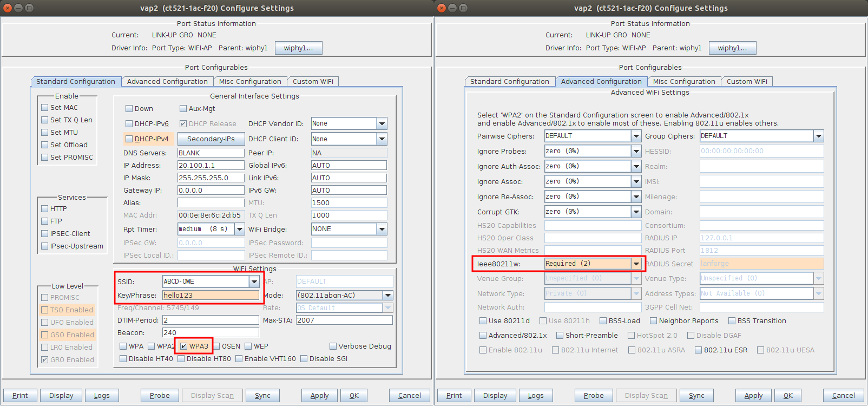Click Cancel in the left window
Image resolution: width=868 pixels, height=406 pixels.
[x=410, y=396]
